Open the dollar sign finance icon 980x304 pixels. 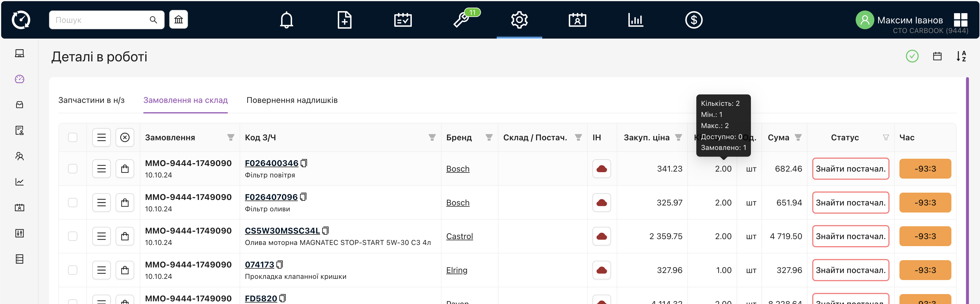pos(693,20)
